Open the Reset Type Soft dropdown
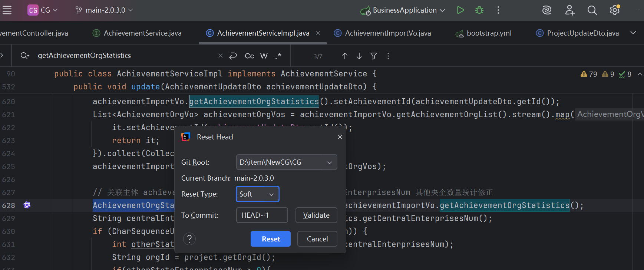The image size is (644, 270). click(257, 194)
